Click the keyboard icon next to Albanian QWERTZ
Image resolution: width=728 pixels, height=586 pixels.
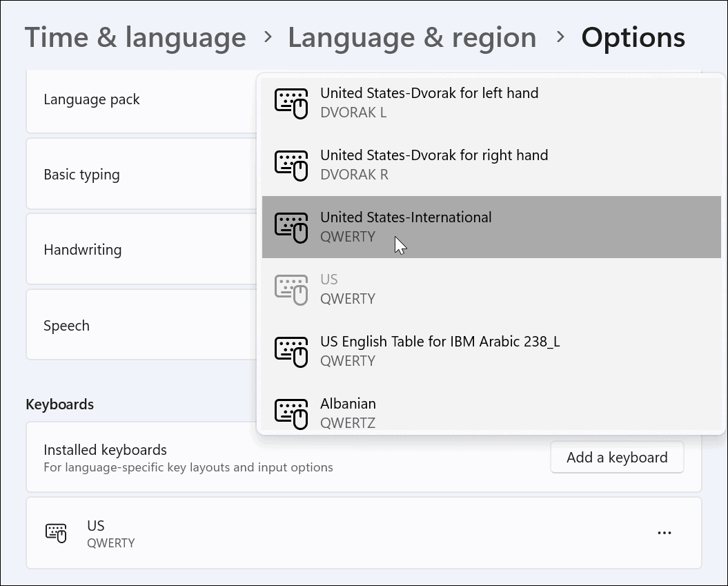click(291, 413)
